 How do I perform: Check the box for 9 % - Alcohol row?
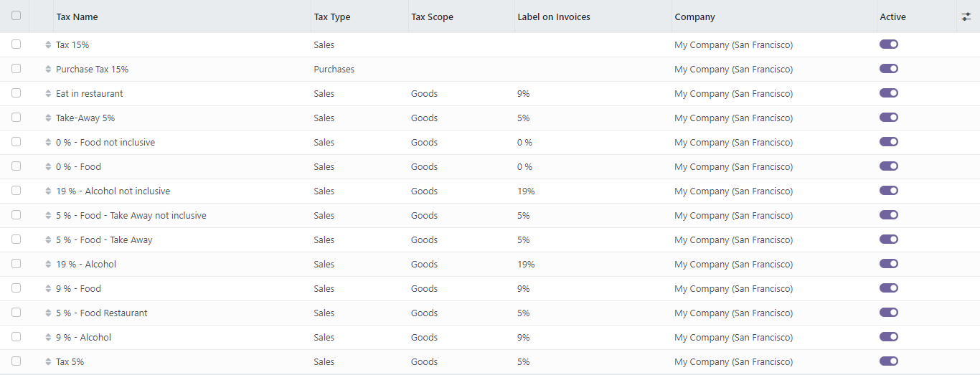[17, 337]
